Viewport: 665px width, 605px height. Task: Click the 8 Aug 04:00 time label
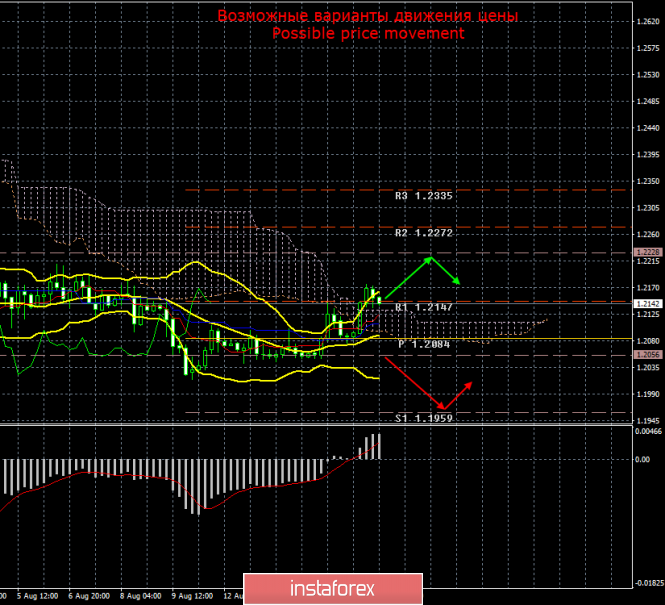(x=140, y=591)
